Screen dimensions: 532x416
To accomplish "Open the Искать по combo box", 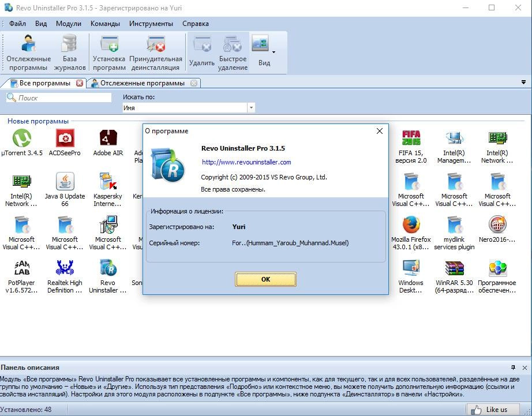I will pos(188,108).
